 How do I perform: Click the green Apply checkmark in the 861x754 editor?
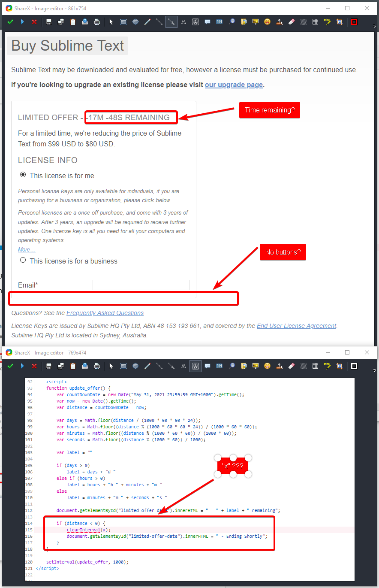click(10, 22)
